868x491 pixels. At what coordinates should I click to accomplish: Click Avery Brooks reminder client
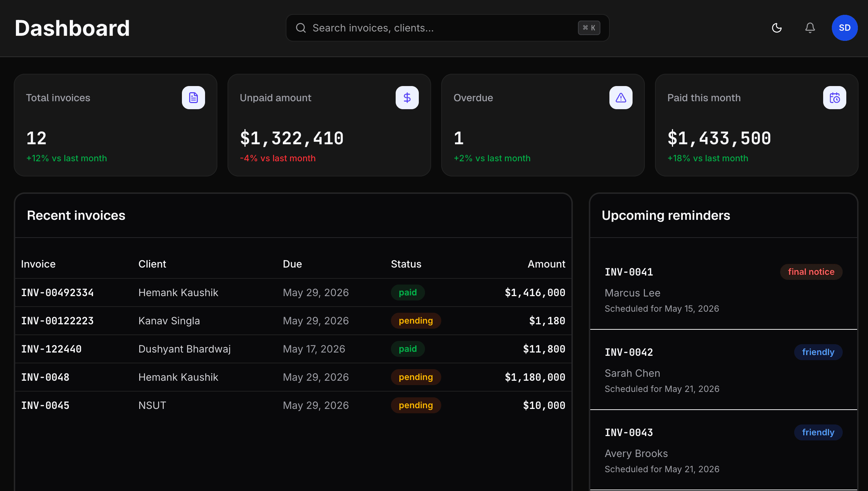click(636, 453)
